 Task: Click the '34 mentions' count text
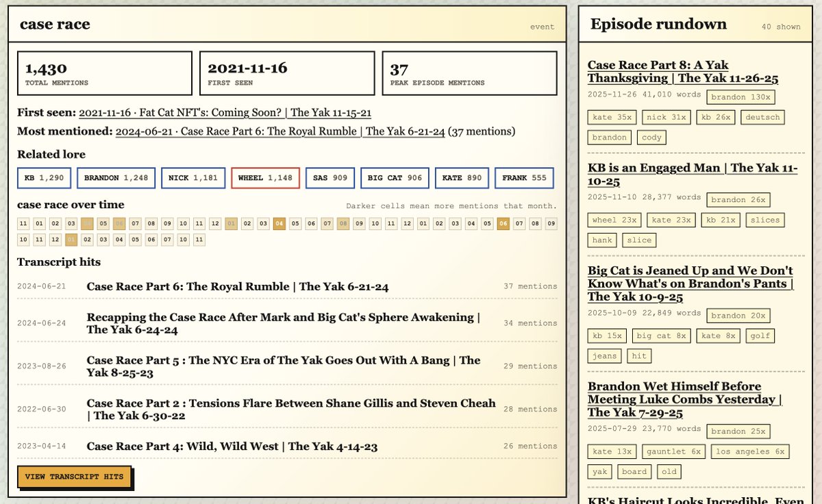point(530,323)
